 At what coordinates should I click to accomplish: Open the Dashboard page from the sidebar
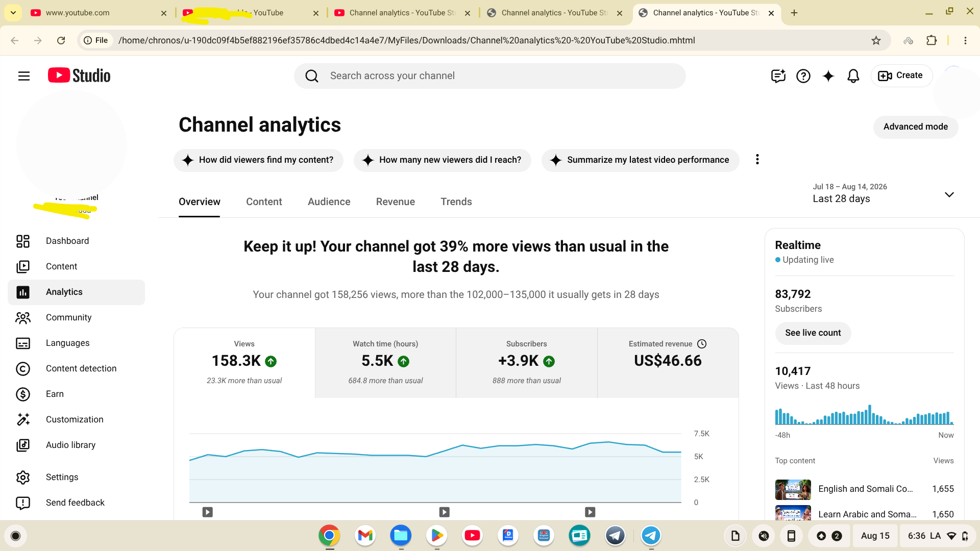(x=77, y=241)
